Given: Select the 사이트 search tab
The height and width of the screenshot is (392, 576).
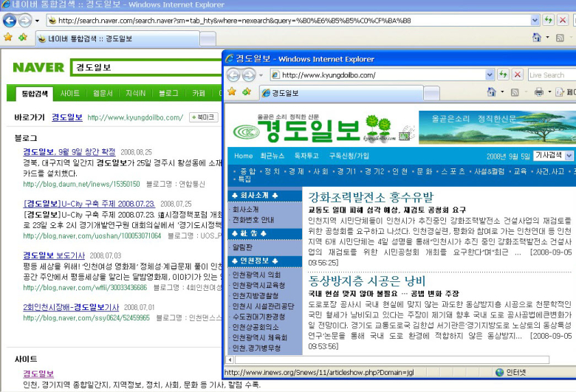Looking at the screenshot, I should pyautogui.click(x=70, y=93).
